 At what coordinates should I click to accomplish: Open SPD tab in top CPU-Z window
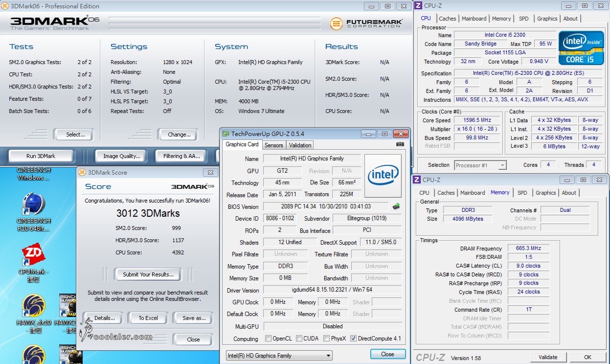(524, 19)
